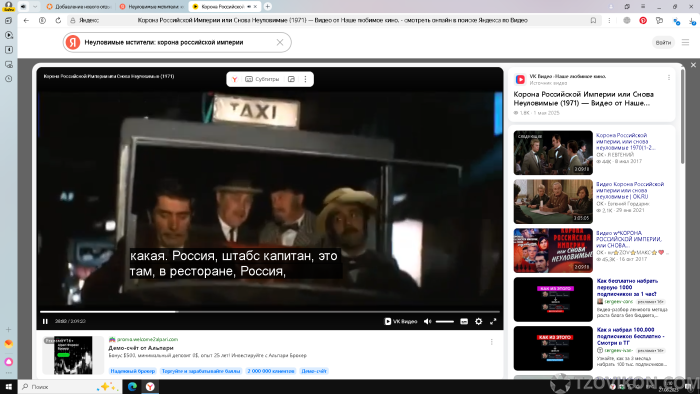Pause the video playback
The image size is (700, 394).
tap(45, 321)
